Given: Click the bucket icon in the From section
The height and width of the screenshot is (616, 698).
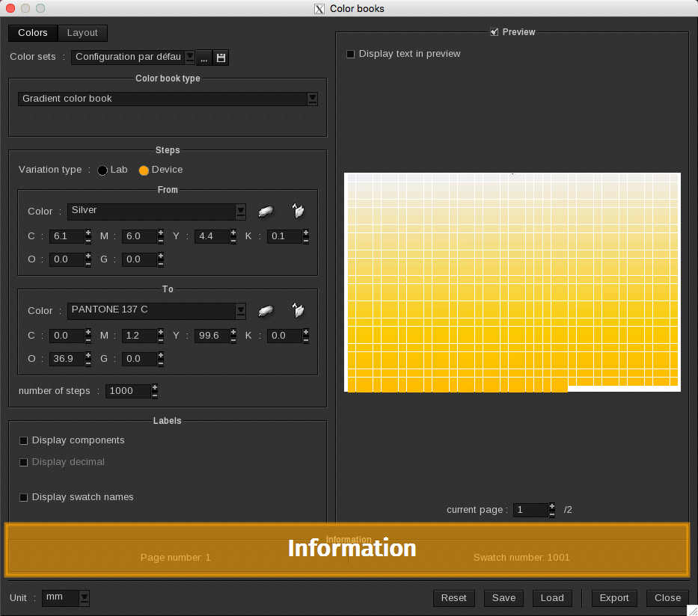Looking at the screenshot, I should pyautogui.click(x=299, y=212).
